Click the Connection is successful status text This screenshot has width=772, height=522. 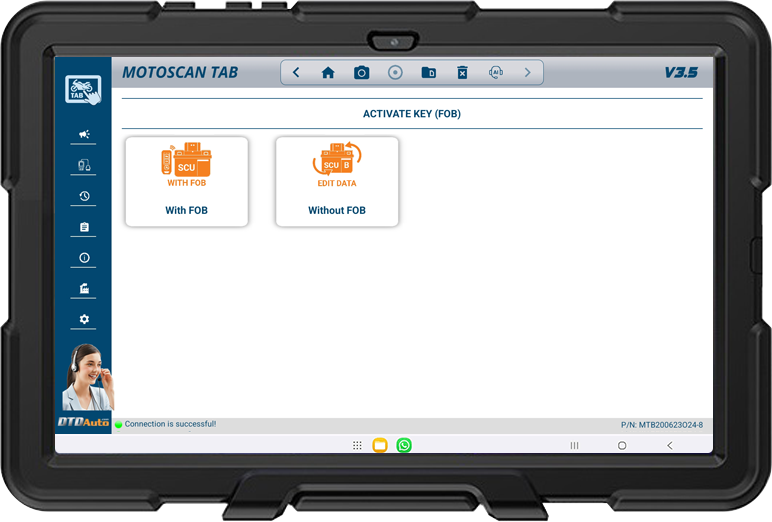pyautogui.click(x=170, y=424)
